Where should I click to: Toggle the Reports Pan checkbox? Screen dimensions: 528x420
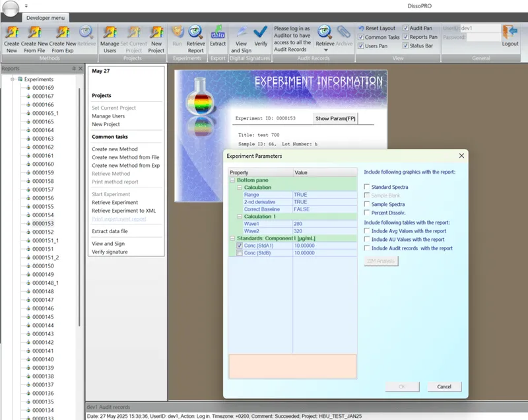406,37
